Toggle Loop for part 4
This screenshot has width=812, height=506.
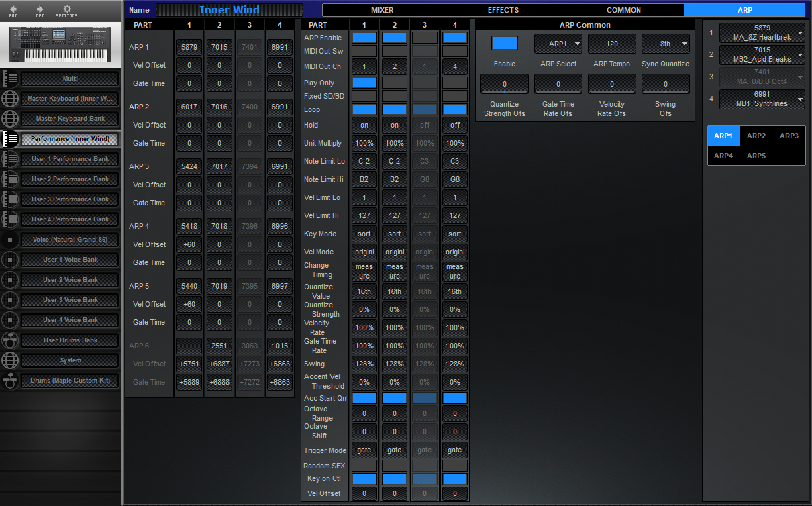(x=454, y=109)
